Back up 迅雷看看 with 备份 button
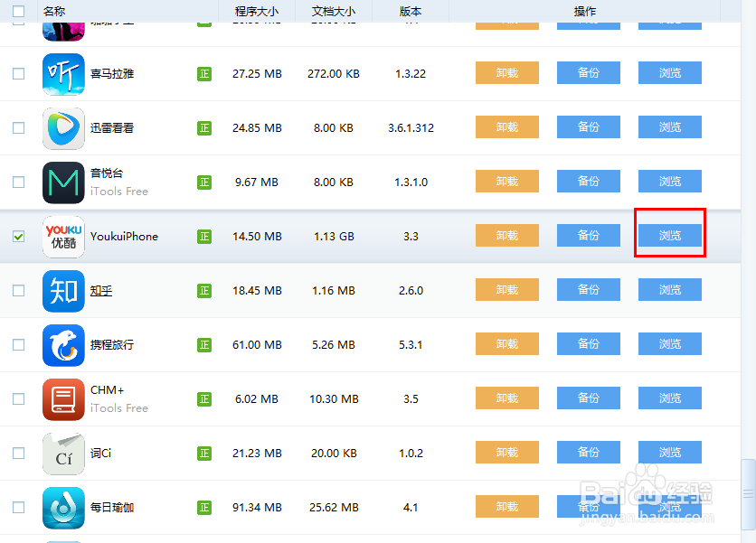 point(589,127)
